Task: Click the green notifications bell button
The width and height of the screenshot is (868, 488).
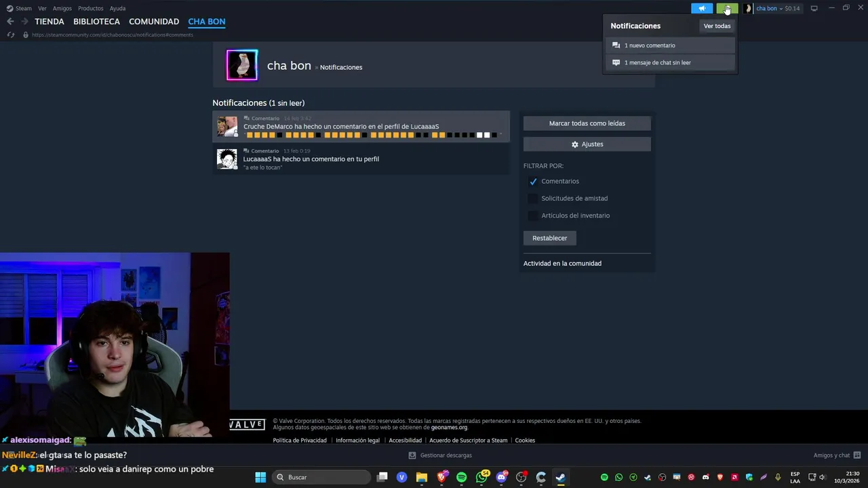Action: click(x=727, y=8)
